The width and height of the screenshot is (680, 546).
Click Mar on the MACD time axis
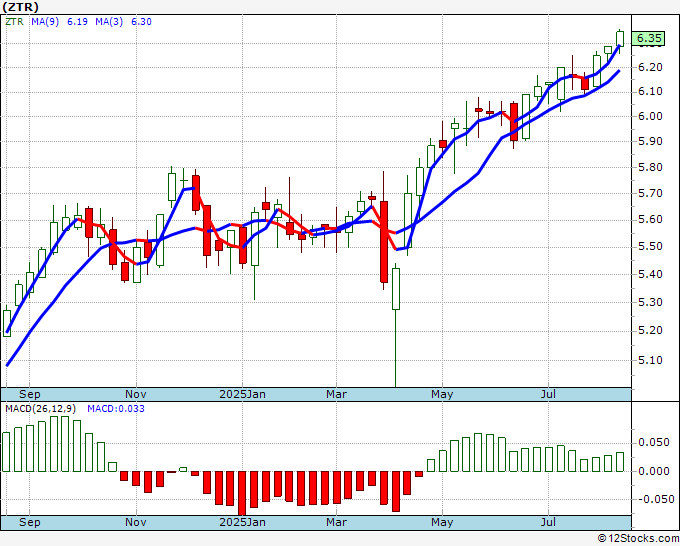[x=337, y=522]
